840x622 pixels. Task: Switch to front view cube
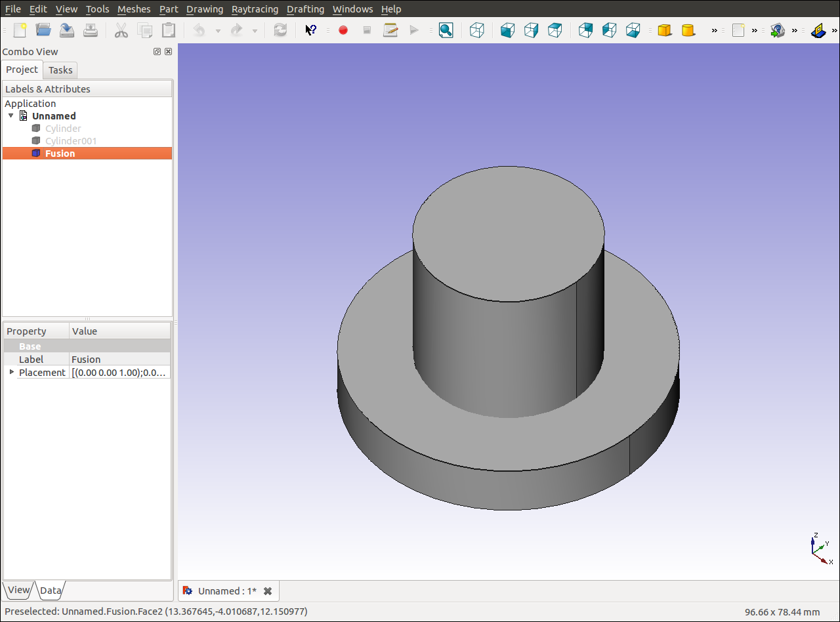(x=507, y=30)
